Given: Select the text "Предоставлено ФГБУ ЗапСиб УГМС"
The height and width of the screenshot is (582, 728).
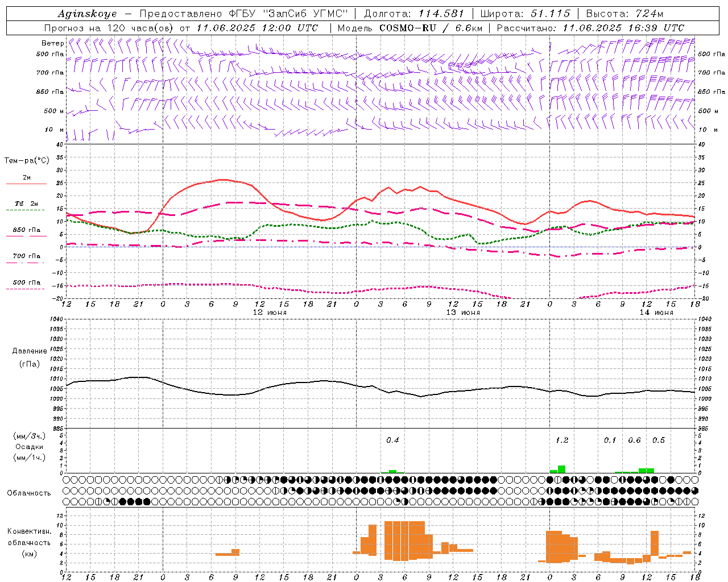Looking at the screenshot, I should coord(243,14).
